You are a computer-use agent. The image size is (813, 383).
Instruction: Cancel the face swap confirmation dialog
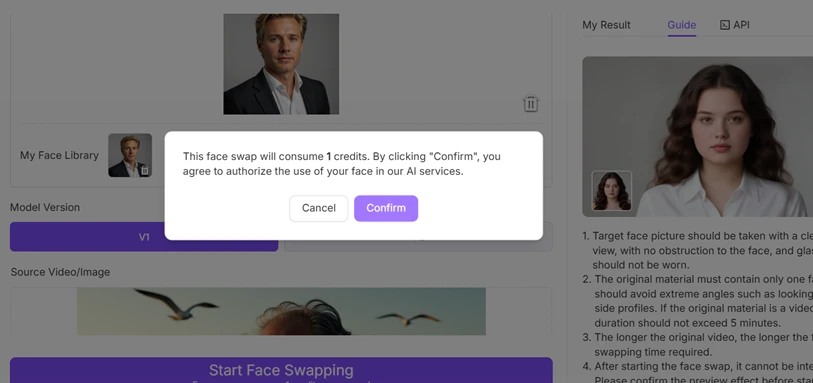(318, 208)
